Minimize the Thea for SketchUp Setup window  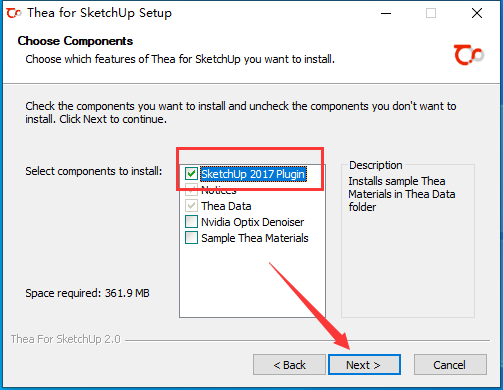(386, 13)
